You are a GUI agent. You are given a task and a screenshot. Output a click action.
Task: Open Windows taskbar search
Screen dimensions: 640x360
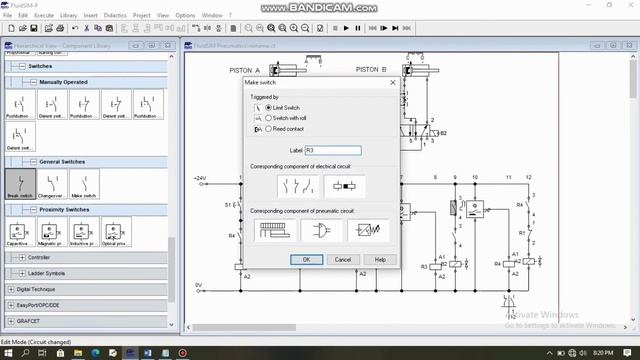(x=25, y=353)
